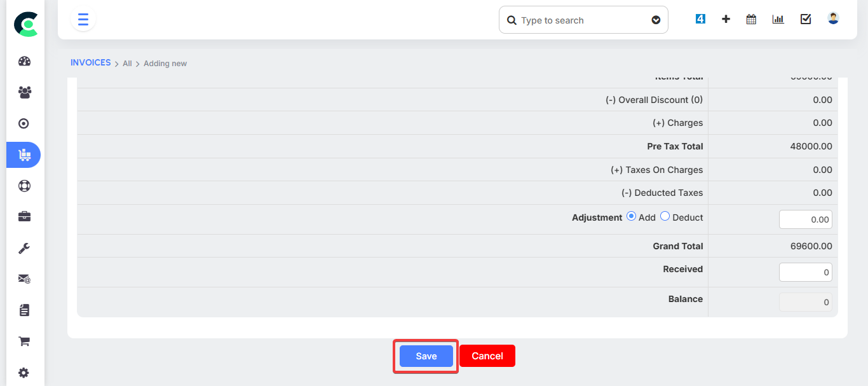Select the Deduct adjustment radio button
This screenshot has height=386, width=868.
coord(665,216)
